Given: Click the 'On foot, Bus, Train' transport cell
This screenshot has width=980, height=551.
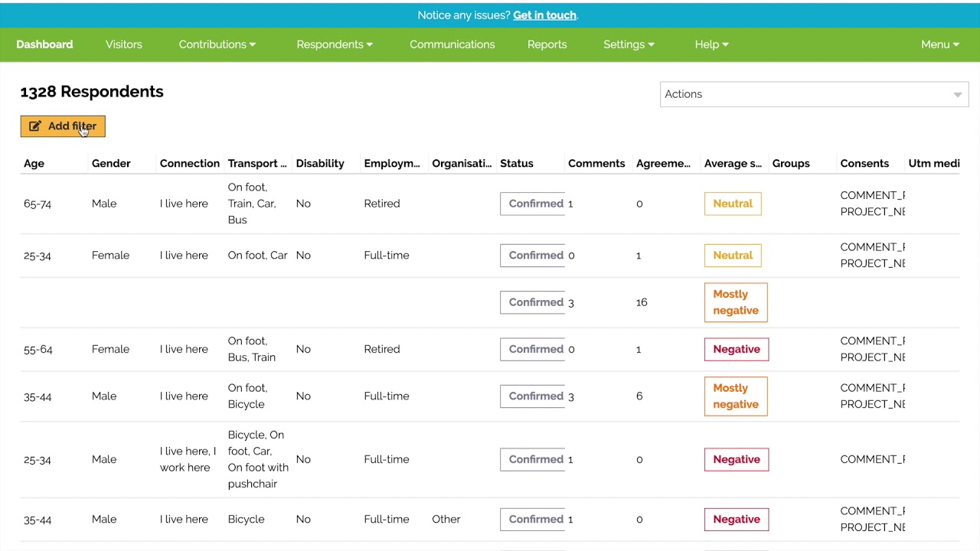Looking at the screenshot, I should [252, 349].
